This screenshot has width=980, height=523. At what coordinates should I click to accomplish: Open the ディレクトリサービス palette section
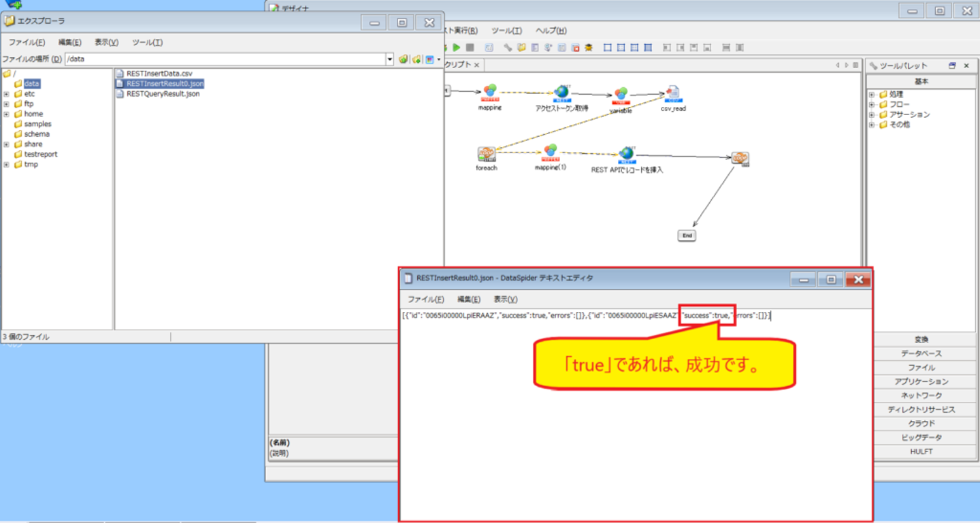[x=921, y=409]
